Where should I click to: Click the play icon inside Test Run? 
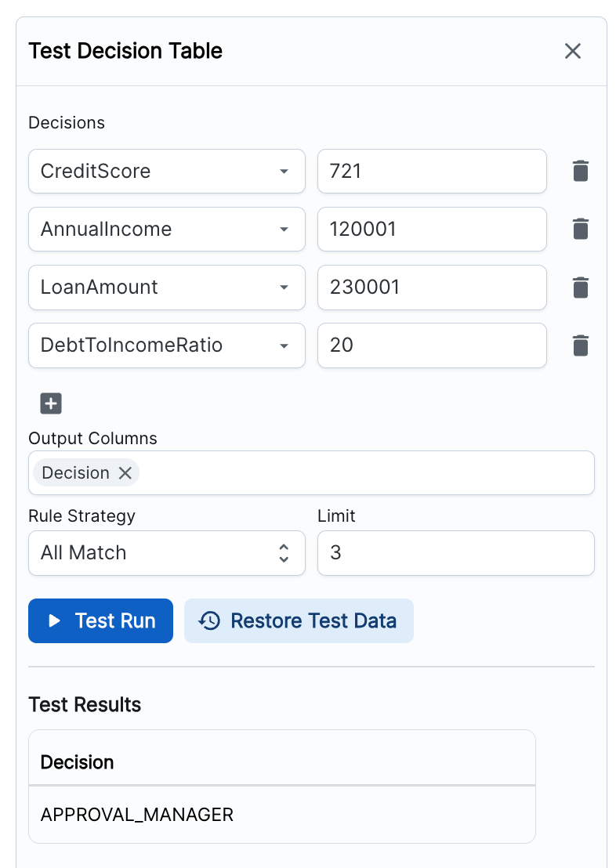tap(55, 620)
